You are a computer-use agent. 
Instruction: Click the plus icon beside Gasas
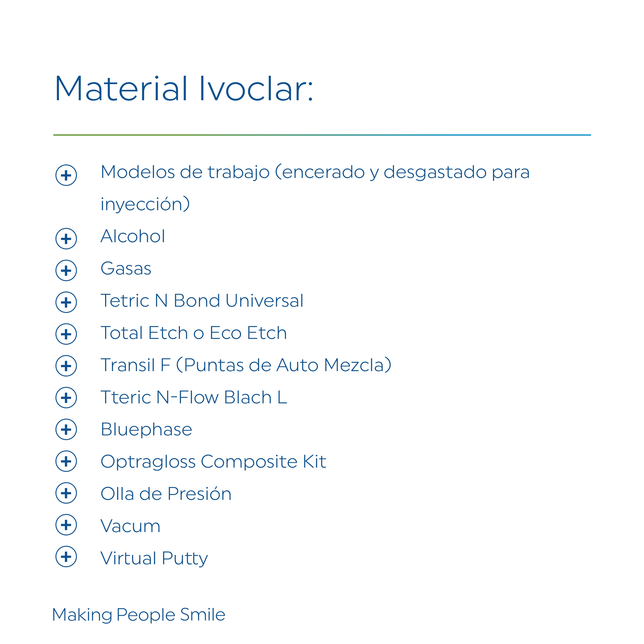(66, 270)
